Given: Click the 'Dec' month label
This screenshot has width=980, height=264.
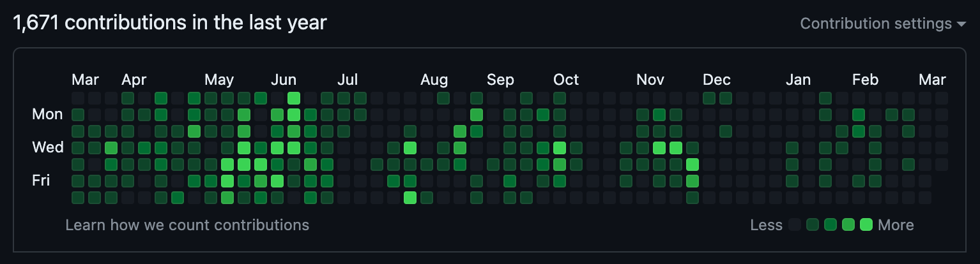Looking at the screenshot, I should point(717,80).
